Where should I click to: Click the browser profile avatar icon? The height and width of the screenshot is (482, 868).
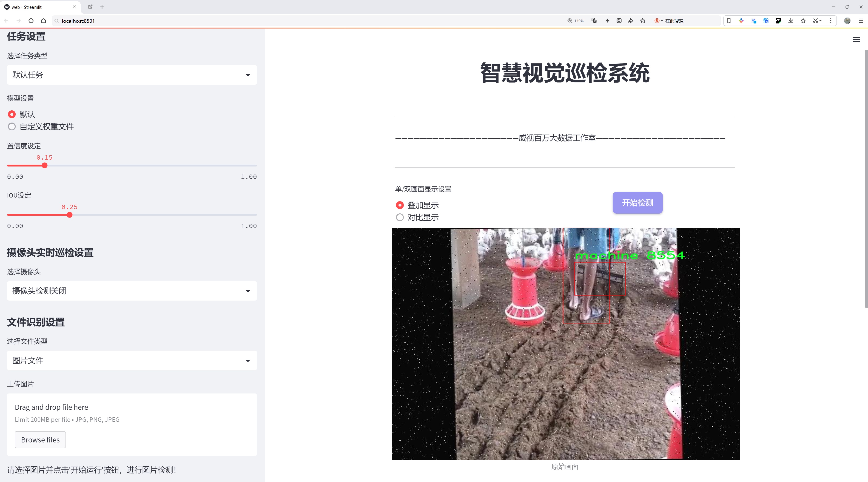pyautogui.click(x=848, y=20)
